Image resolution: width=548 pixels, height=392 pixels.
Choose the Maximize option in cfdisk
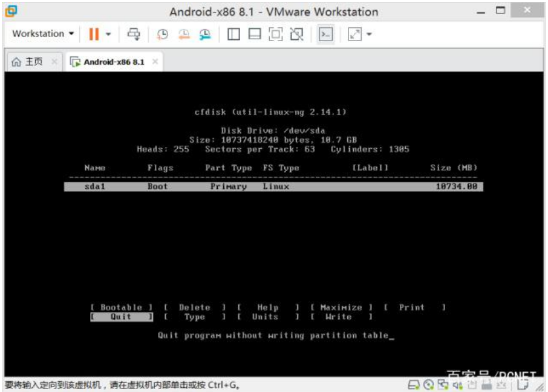[x=342, y=307]
